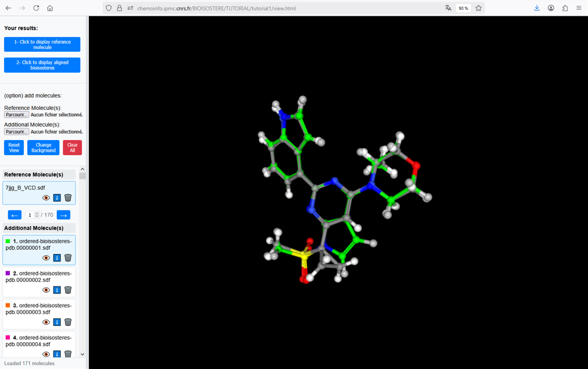Screen dimensions: 588x369
Task: Download bioisostere 3 sdf file
Action: tap(57, 322)
